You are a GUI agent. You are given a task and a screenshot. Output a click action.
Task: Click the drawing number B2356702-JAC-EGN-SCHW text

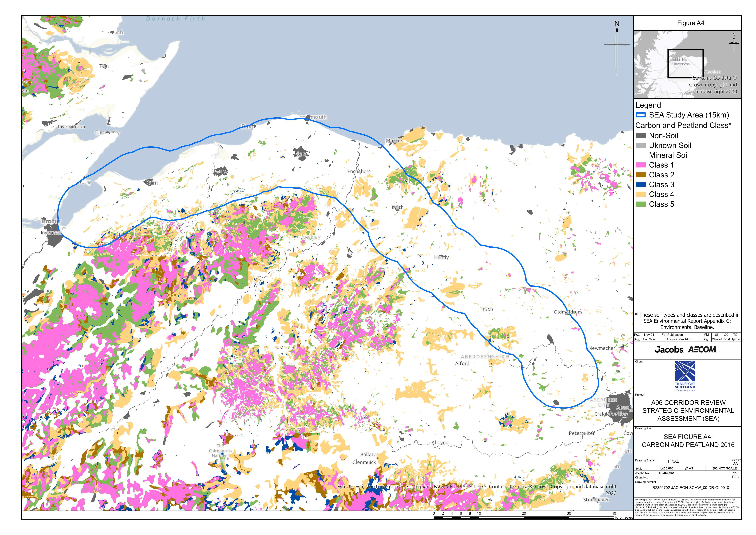click(x=690, y=488)
